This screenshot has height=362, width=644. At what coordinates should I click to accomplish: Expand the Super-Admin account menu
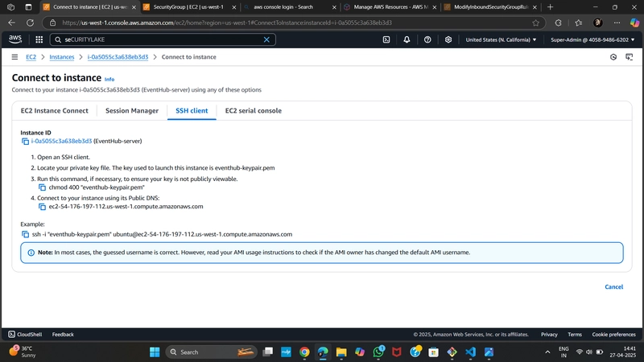pos(592,39)
